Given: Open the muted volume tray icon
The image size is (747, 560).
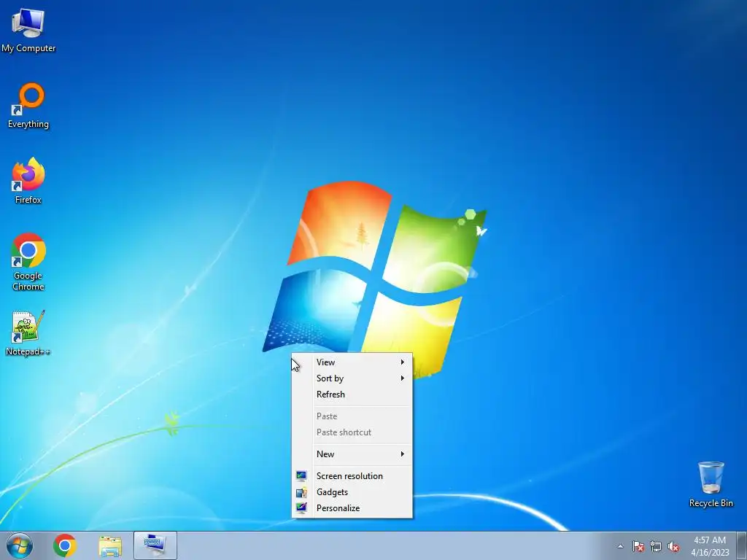Looking at the screenshot, I should point(673,546).
